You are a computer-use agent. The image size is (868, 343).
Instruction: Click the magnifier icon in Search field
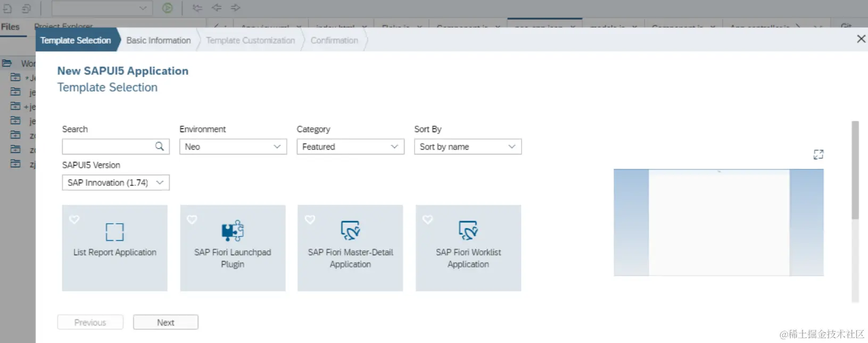159,146
